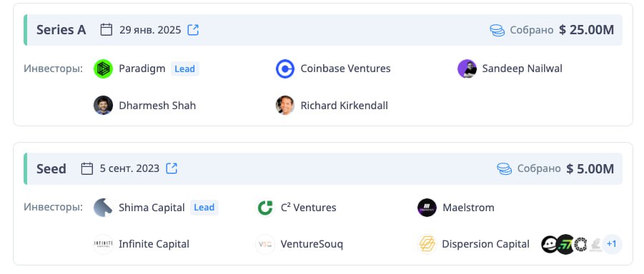Viewport: 644px width, 274px height.
Task: Click the Maelstrom dark logo
Action: [x=427, y=208]
